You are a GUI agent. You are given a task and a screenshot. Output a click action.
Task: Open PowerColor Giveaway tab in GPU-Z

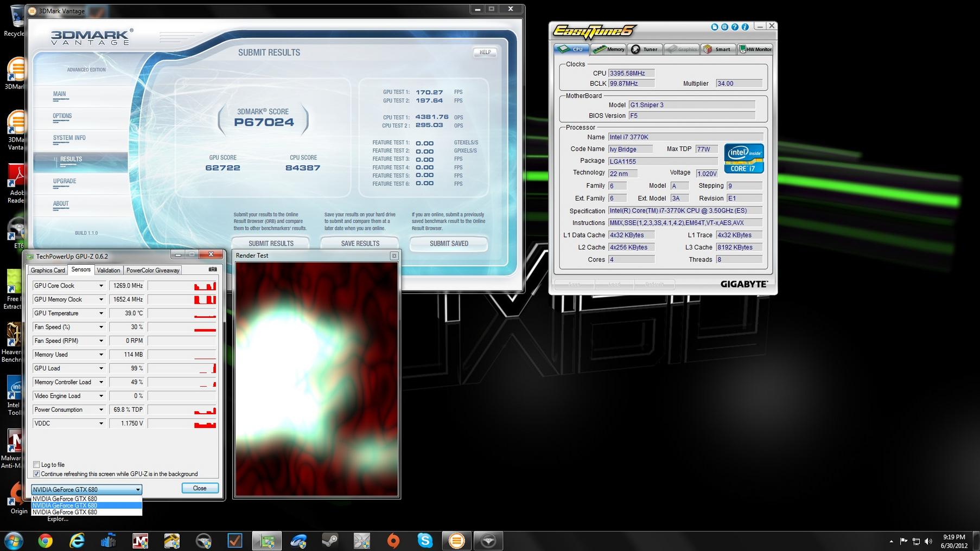153,270
